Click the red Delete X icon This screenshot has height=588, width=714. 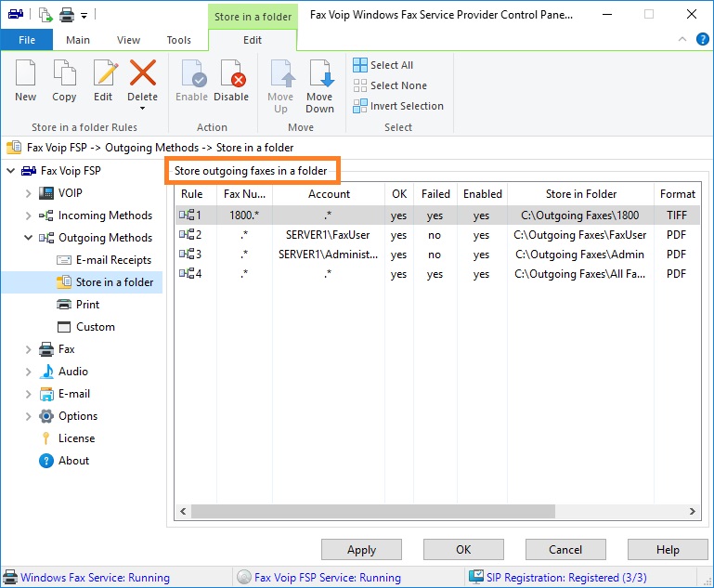click(143, 72)
